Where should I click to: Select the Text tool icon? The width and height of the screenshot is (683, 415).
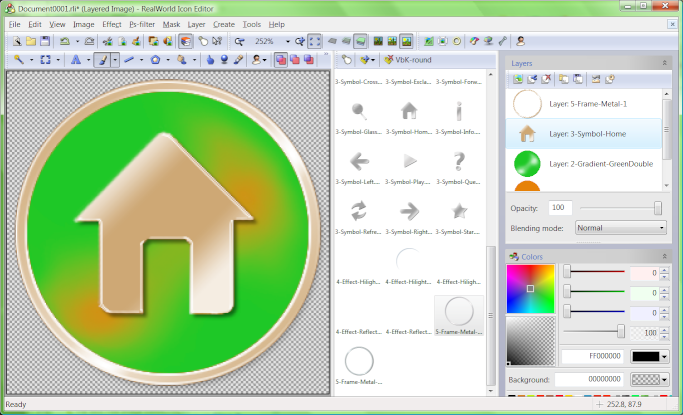pyautogui.click(x=76, y=60)
